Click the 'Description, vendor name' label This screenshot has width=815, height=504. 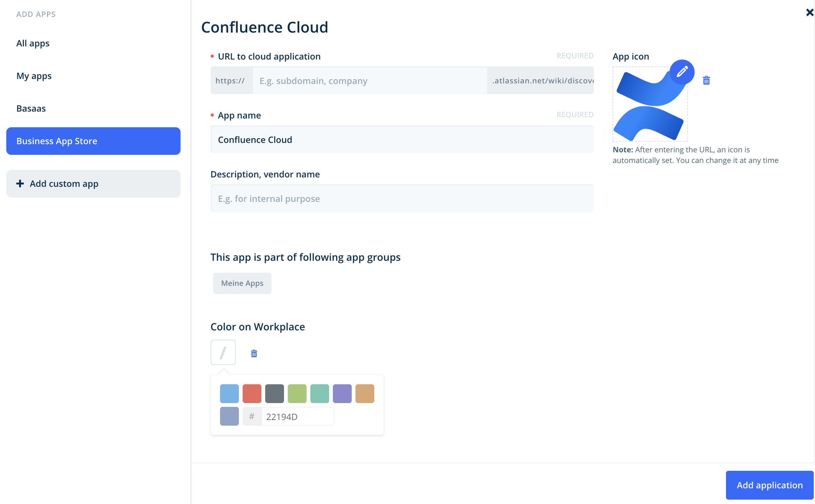tap(265, 174)
